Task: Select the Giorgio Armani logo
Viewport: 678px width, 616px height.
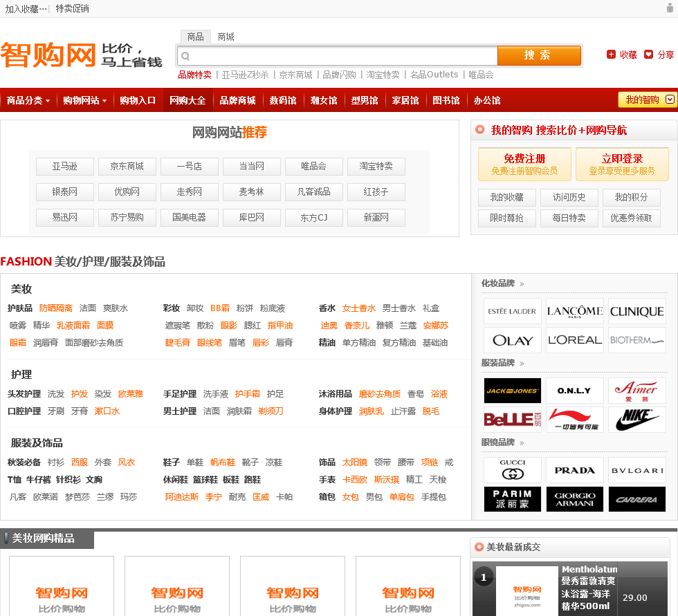Action: pyautogui.click(x=574, y=499)
